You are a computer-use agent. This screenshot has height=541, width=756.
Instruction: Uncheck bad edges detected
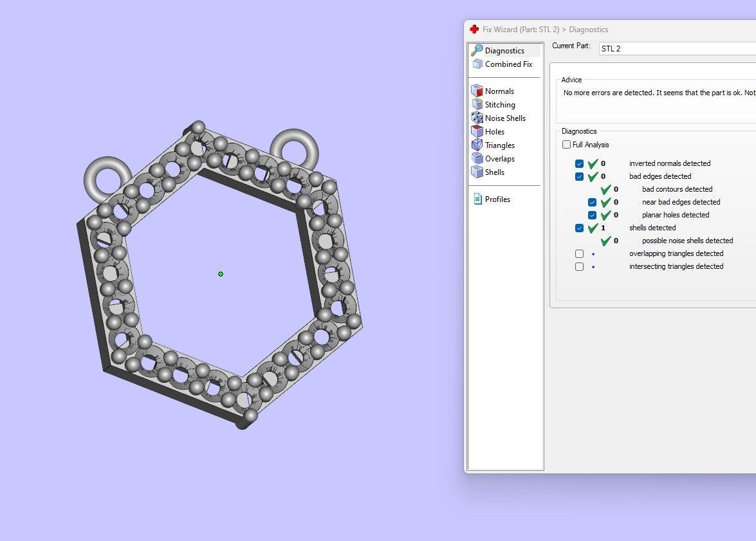pyautogui.click(x=580, y=176)
